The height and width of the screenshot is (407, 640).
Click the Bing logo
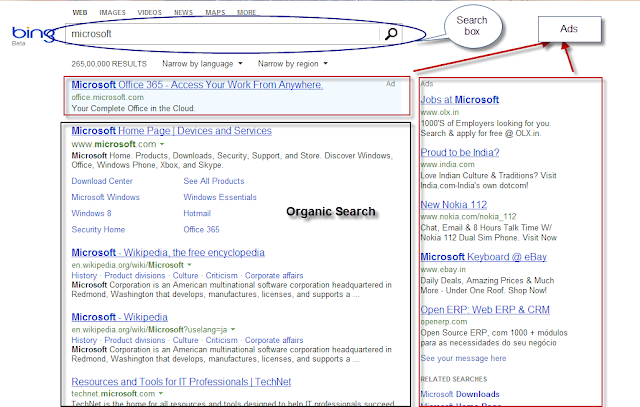point(33,35)
